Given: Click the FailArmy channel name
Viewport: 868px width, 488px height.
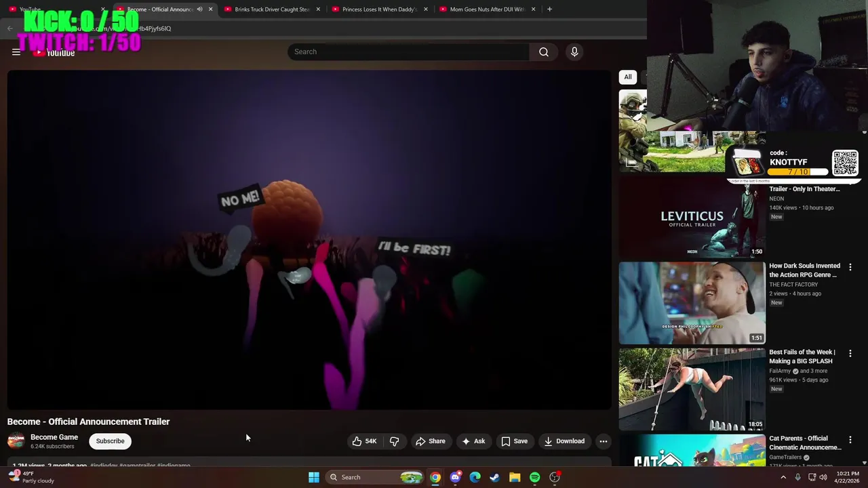Looking at the screenshot, I should [780, 371].
